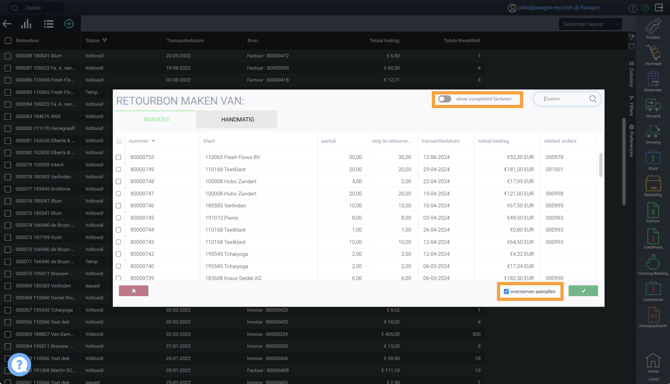Check the select-all checkbox beside nummer
This screenshot has width=670, height=384.
click(x=119, y=141)
